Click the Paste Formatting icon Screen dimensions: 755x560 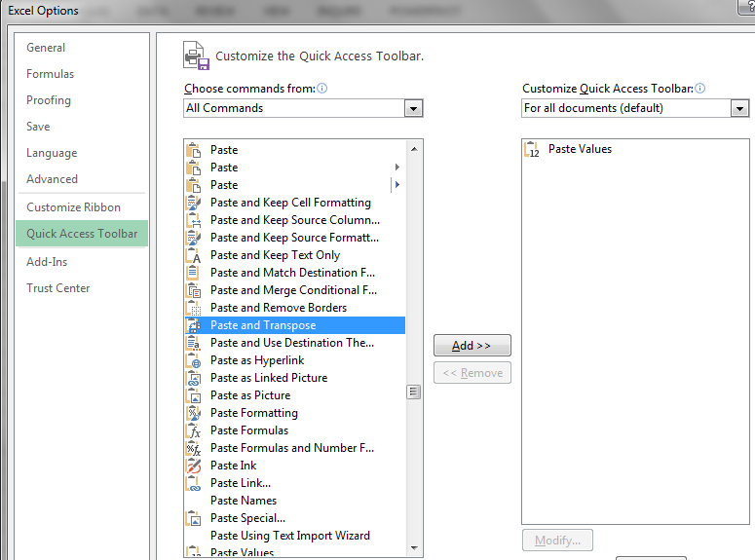pyautogui.click(x=194, y=413)
